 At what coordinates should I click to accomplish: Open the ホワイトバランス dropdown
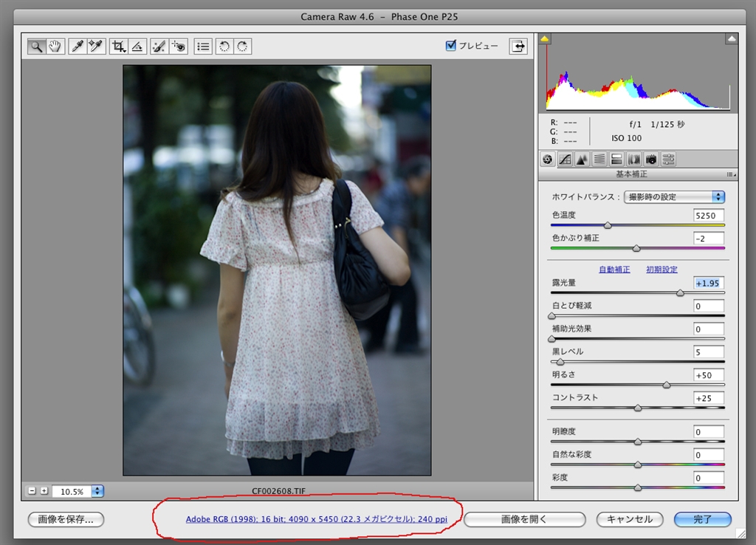(x=674, y=196)
